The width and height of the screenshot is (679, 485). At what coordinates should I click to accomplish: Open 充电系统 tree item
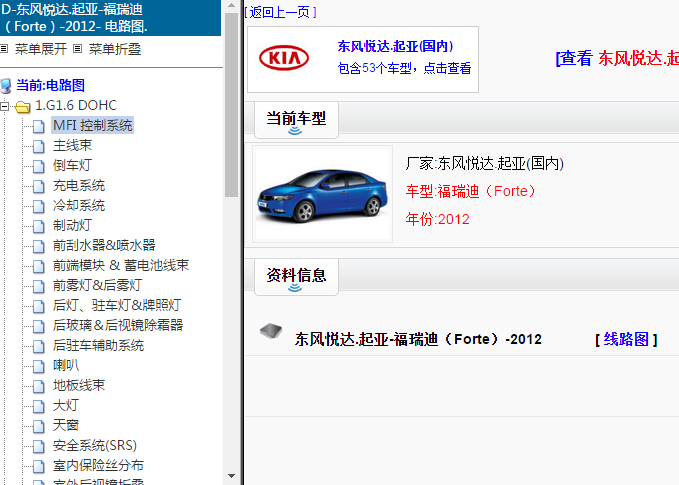[79, 186]
